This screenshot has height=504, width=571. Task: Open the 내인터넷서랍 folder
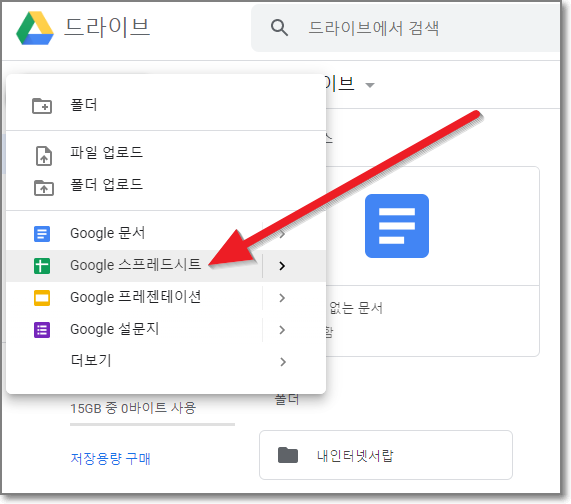pyautogui.click(x=386, y=455)
